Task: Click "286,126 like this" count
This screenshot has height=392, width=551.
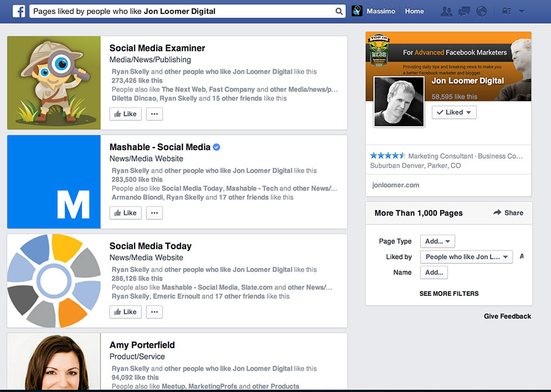Action: coord(137,279)
